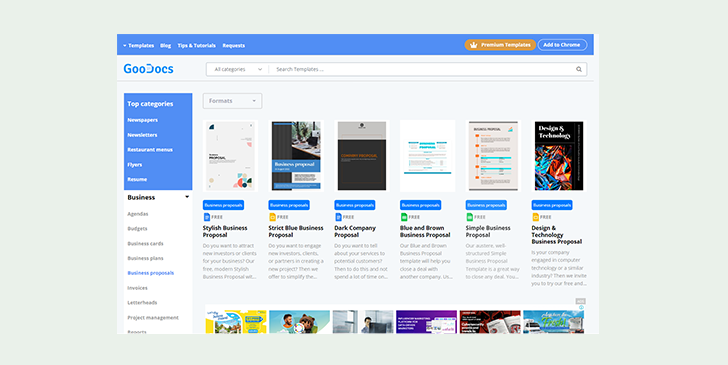Viewport: 728px width, 365px height.
Task: Open the Formats dropdown
Action: 232,101
